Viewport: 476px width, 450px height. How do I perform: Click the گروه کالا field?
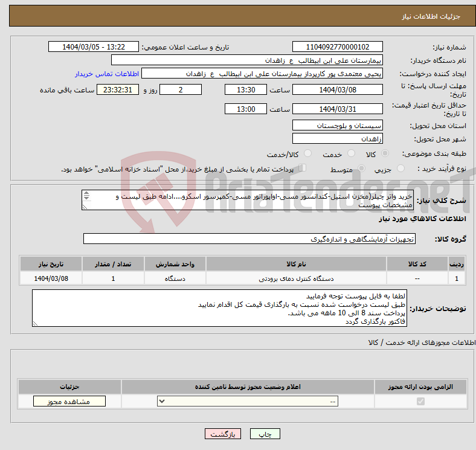(249, 239)
